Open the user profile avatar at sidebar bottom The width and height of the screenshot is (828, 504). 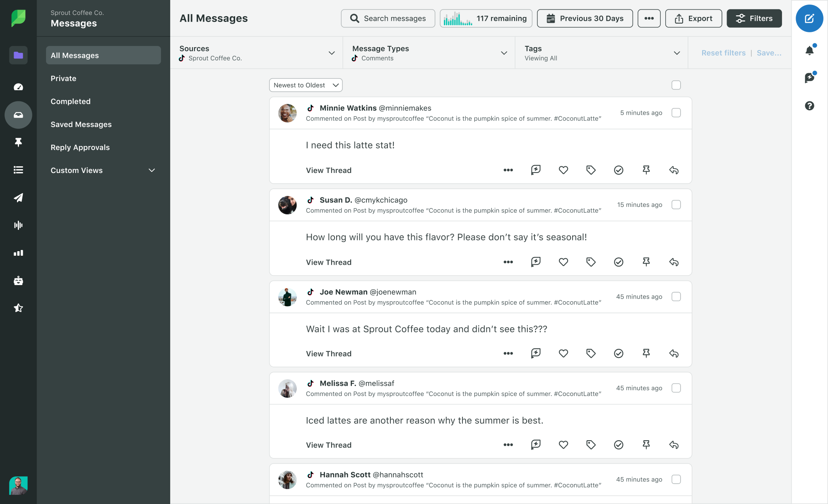[18, 485]
